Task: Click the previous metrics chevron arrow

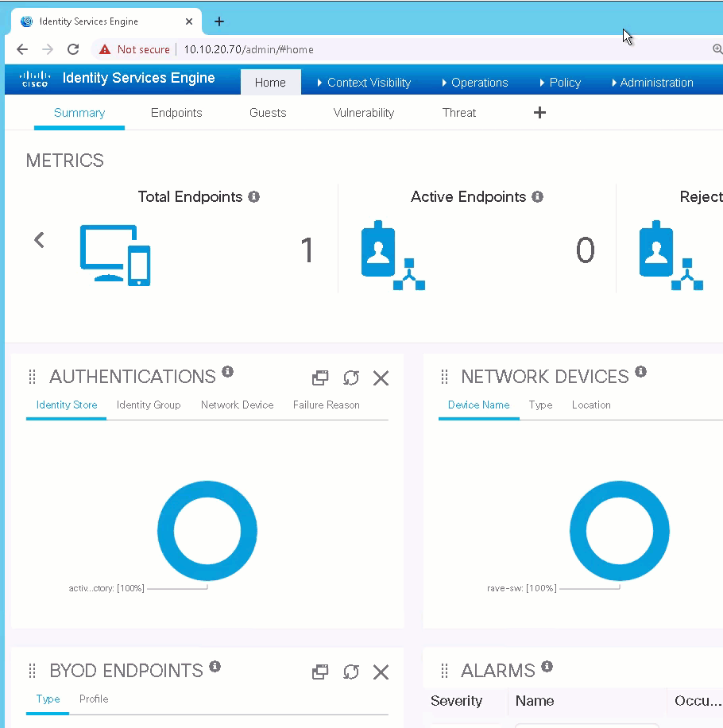Action: click(x=40, y=240)
